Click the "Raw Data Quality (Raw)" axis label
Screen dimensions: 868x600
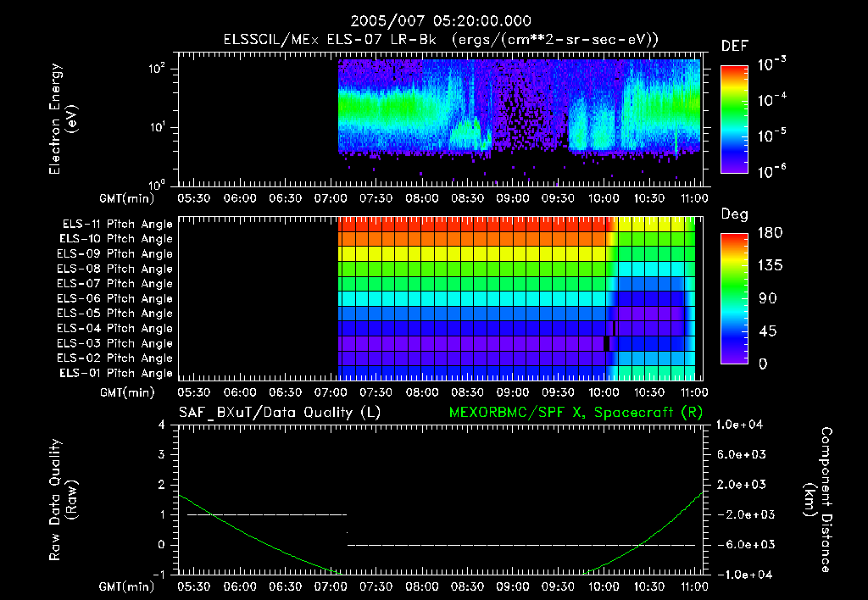click(x=63, y=500)
